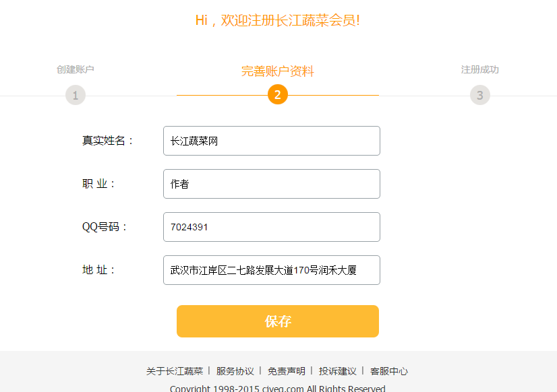Click the step 3 circle icon
This screenshot has height=392, width=557.
480,95
